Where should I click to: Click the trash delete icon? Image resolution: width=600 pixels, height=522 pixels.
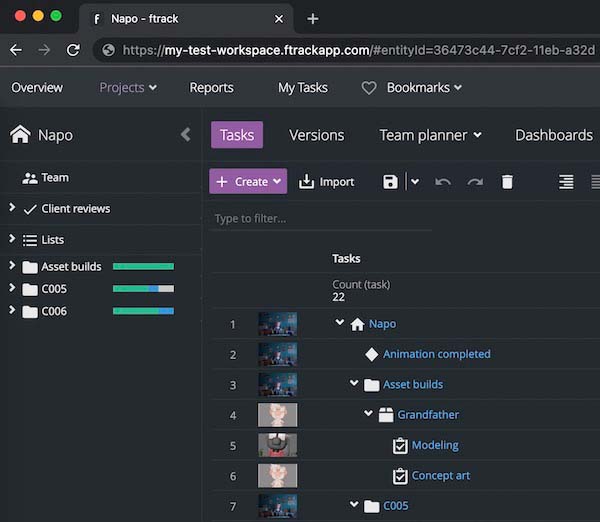tap(507, 182)
